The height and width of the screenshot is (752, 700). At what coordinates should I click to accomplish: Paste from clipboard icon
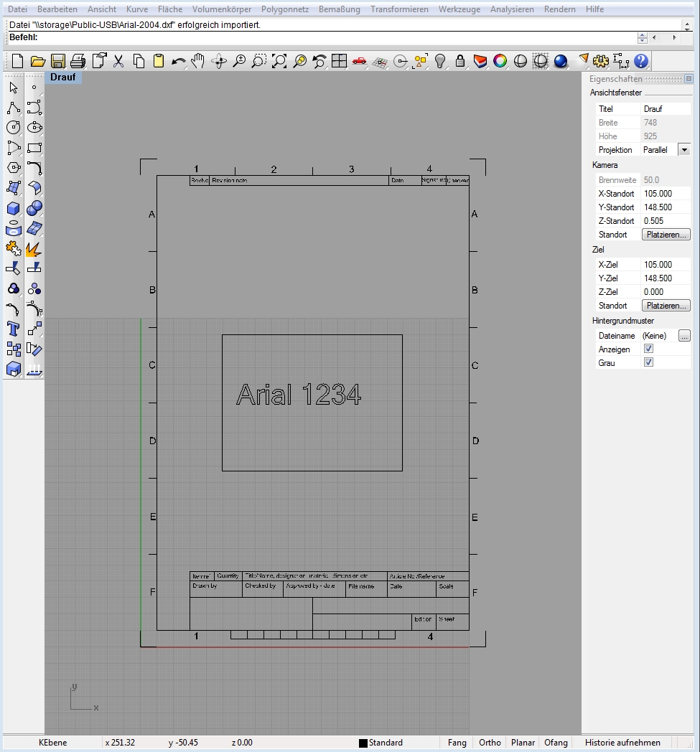coord(159,61)
